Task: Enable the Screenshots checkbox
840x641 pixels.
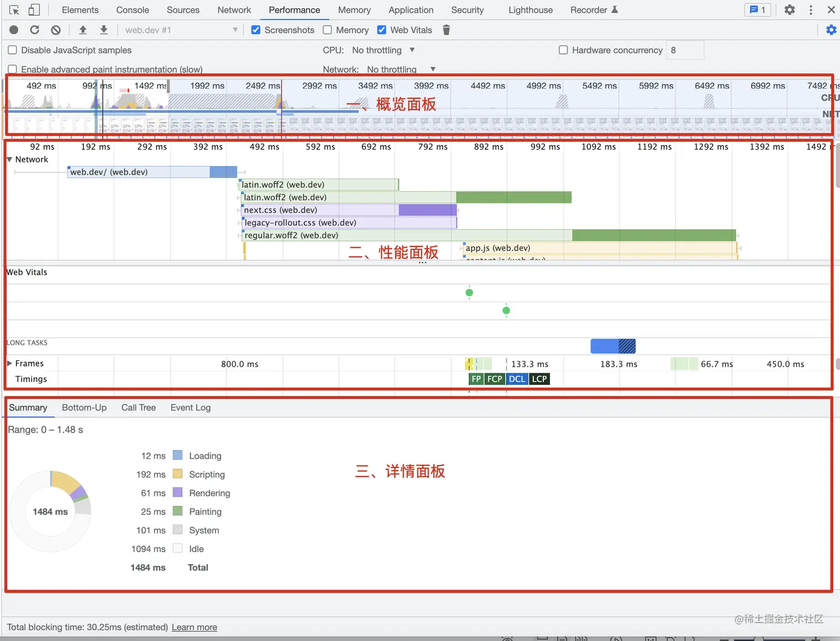Action: point(256,30)
